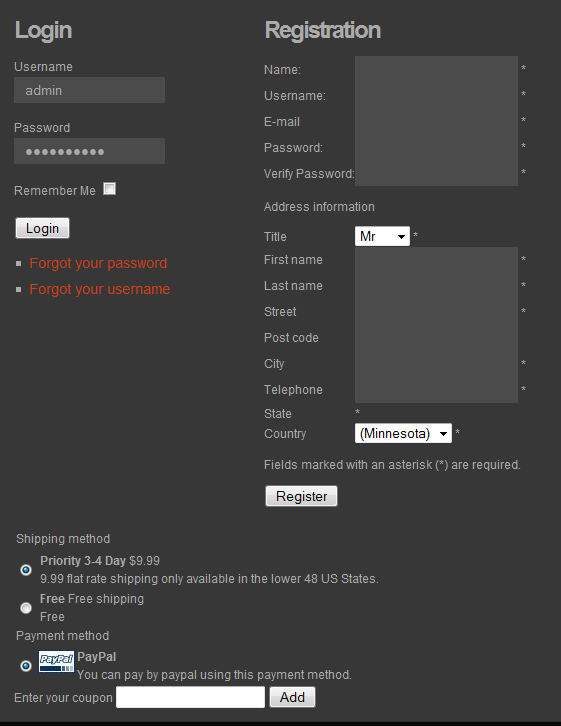The height and width of the screenshot is (726, 561).
Task: Click the Verify Password input area
Action: pyautogui.click(x=436, y=173)
